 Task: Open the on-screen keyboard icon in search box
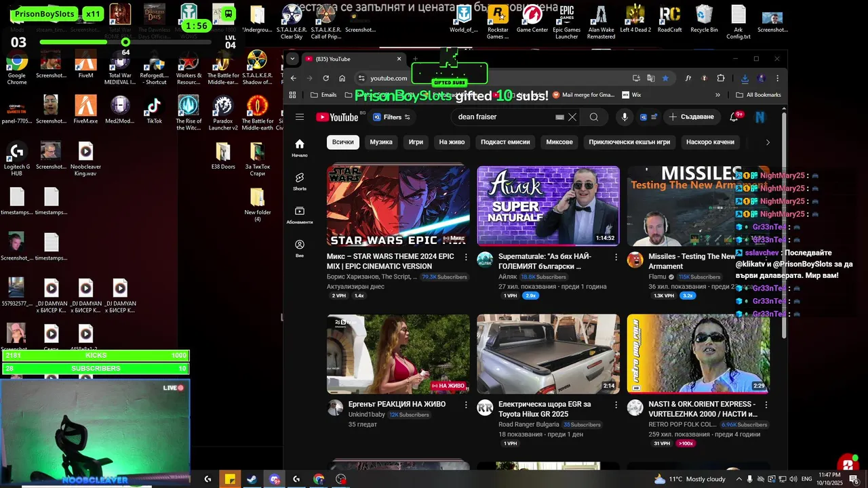click(559, 117)
